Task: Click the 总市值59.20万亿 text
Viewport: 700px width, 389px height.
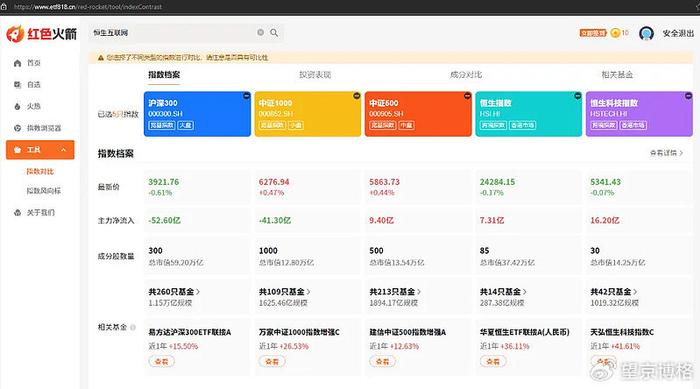Action: tap(176, 263)
